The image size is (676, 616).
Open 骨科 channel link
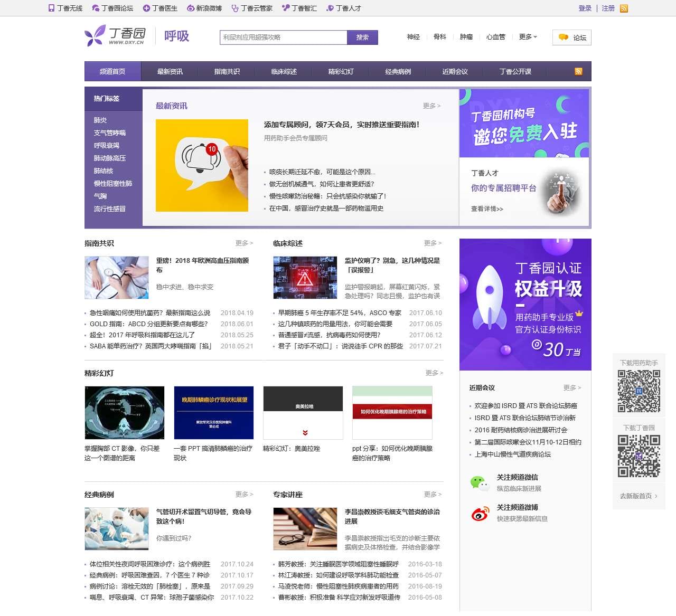tap(440, 36)
